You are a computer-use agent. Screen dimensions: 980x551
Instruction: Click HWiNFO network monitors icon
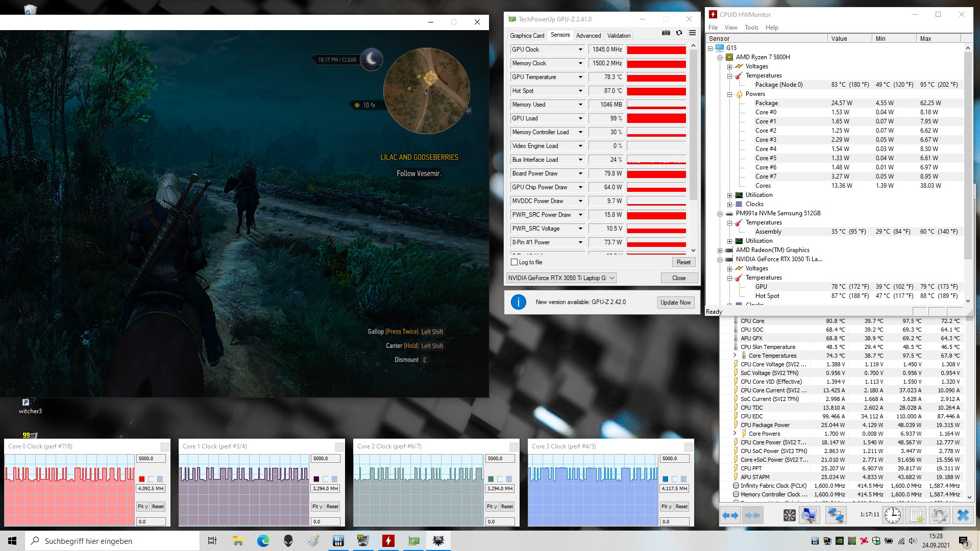pos(835,515)
